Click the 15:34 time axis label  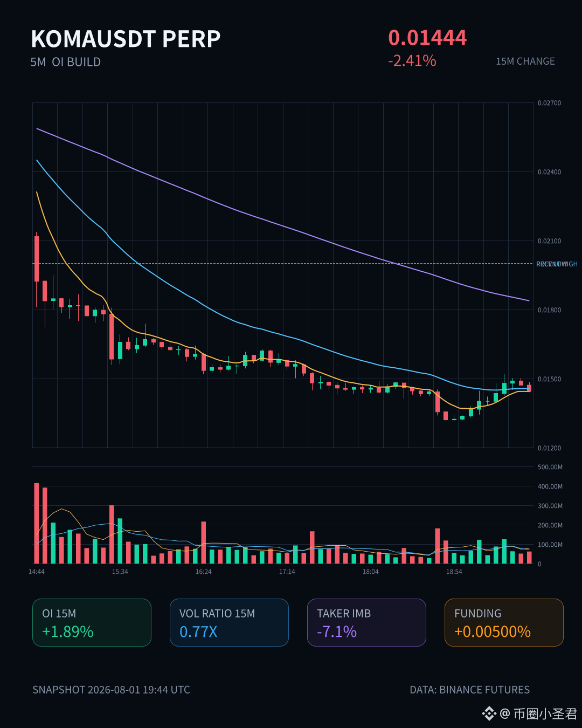[x=120, y=572]
